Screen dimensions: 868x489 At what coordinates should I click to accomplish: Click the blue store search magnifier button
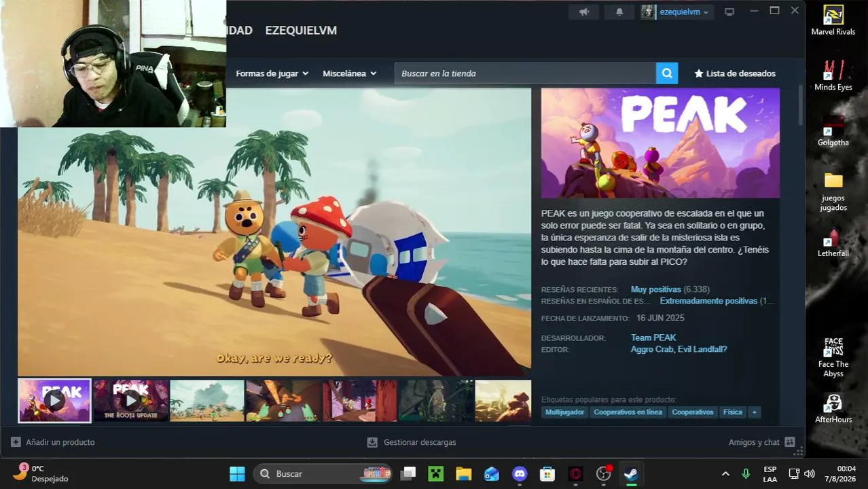tap(667, 73)
